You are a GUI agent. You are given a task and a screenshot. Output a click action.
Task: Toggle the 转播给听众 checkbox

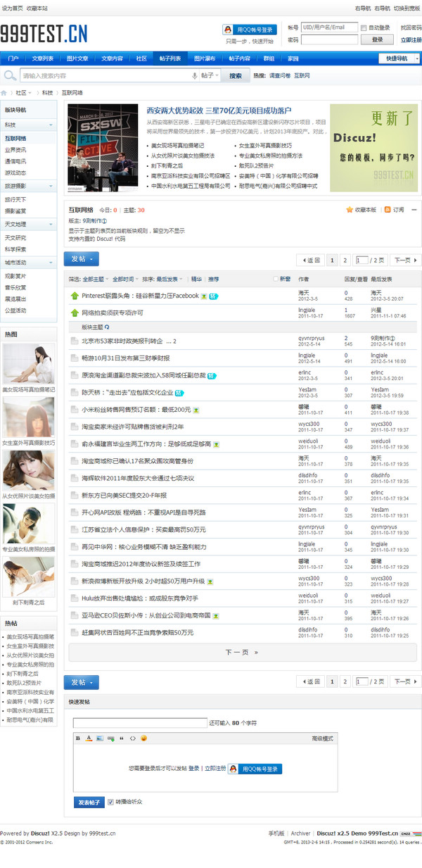tap(110, 803)
